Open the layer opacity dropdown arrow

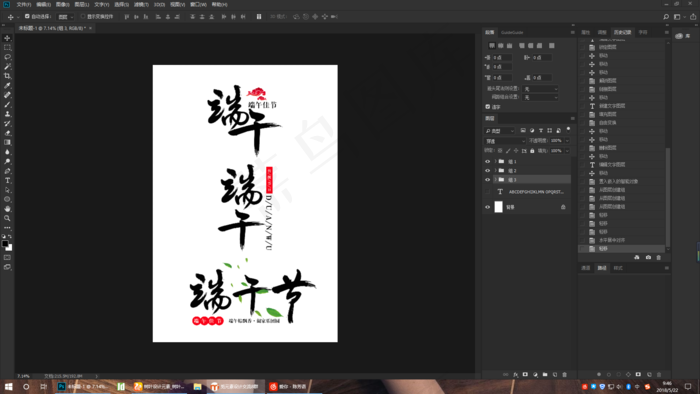pyautogui.click(x=567, y=141)
